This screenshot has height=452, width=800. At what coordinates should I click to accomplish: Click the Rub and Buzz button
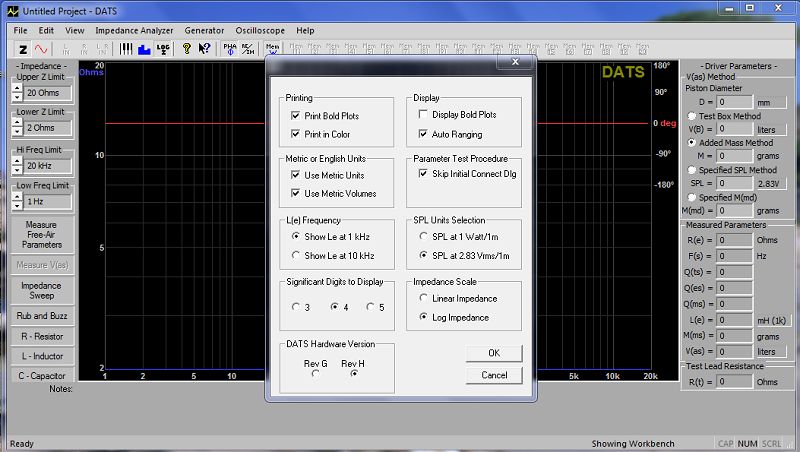coord(42,316)
